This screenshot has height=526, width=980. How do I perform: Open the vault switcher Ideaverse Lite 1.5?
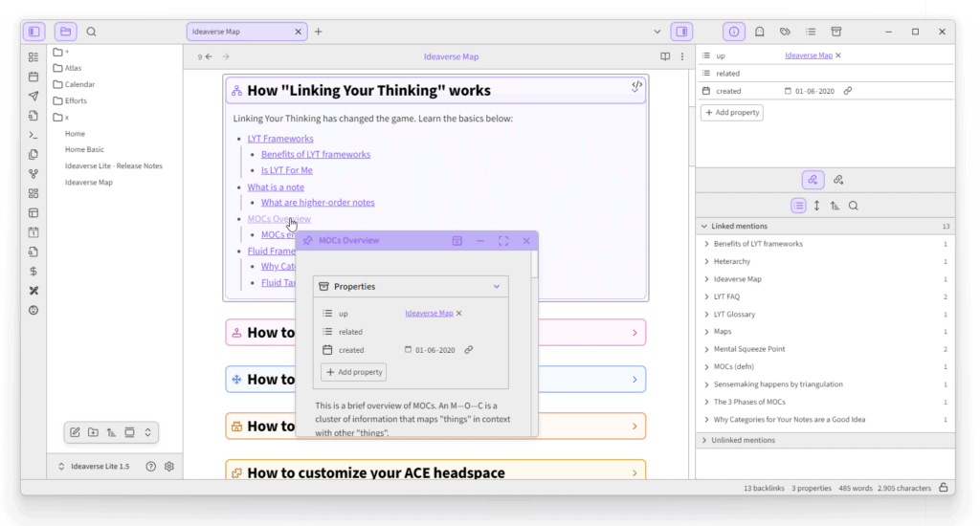pos(95,466)
